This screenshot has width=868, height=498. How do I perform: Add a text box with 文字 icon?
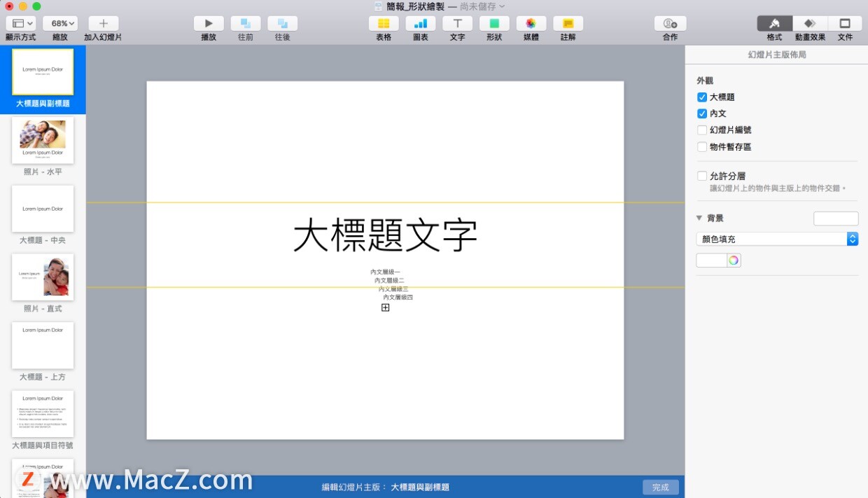click(457, 23)
